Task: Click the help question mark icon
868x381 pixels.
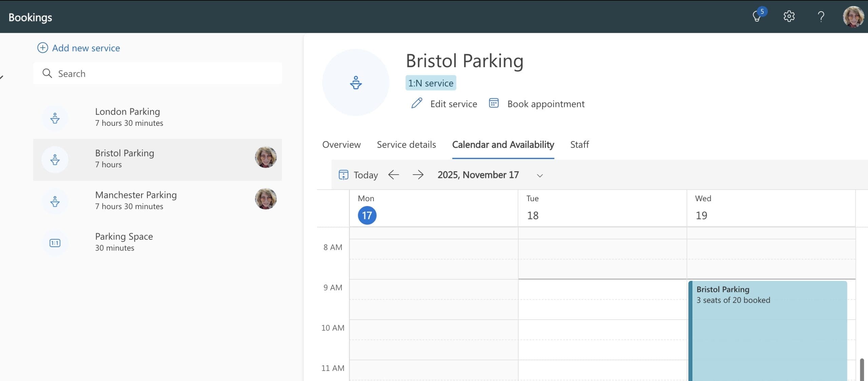Action: [x=821, y=16]
